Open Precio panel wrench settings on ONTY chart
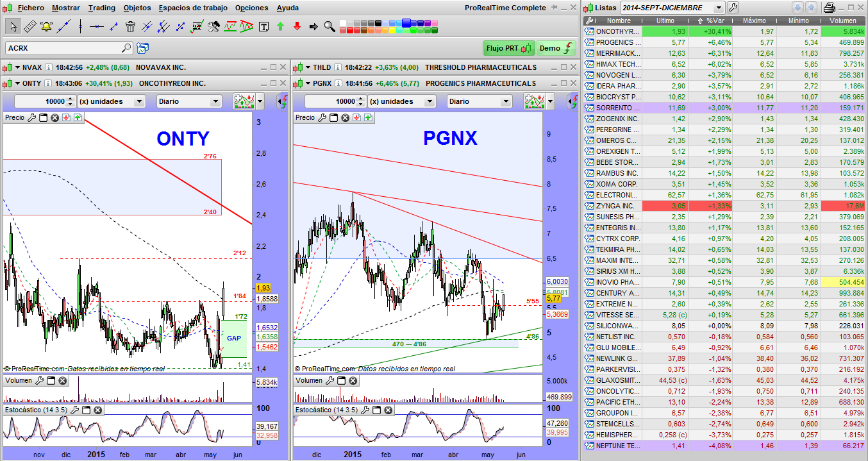The width and height of the screenshot is (868, 461). coord(32,117)
